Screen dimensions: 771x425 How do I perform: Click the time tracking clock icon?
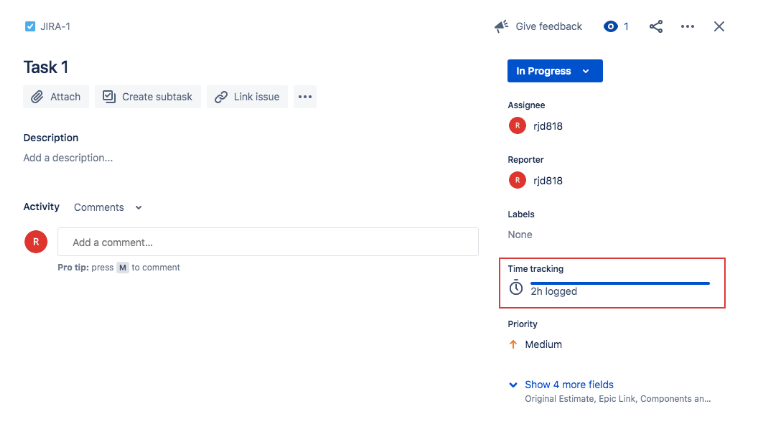click(516, 289)
